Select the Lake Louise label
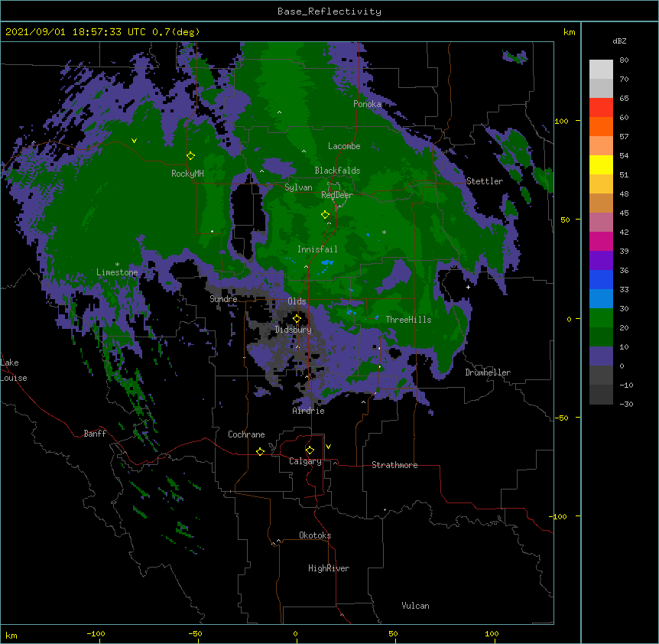Viewport: 659px width, 644px height. tap(14, 370)
